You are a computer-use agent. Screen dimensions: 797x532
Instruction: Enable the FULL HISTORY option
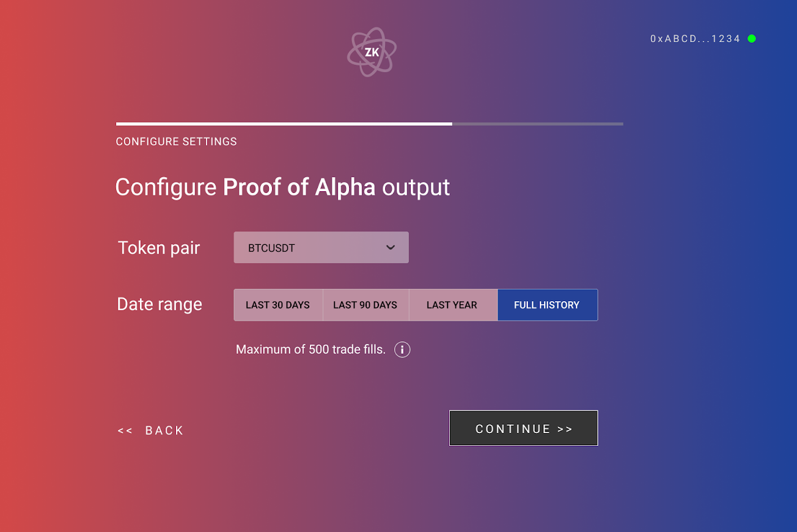[548, 305]
